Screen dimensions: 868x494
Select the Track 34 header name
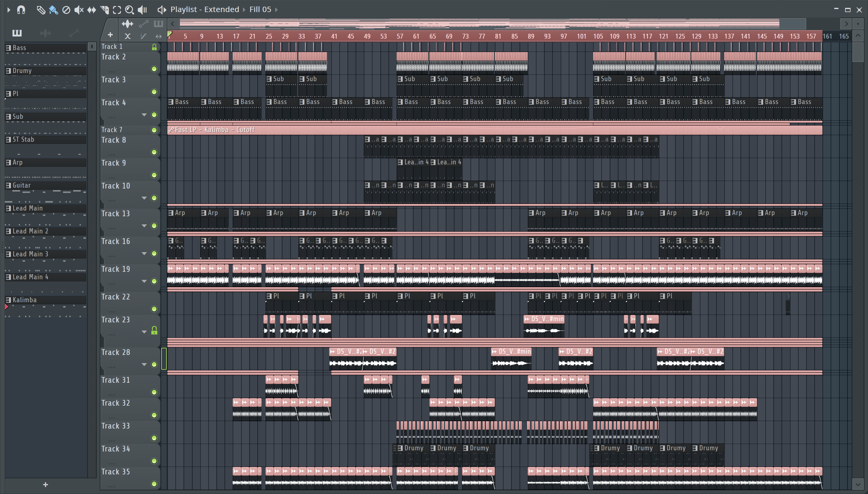116,449
